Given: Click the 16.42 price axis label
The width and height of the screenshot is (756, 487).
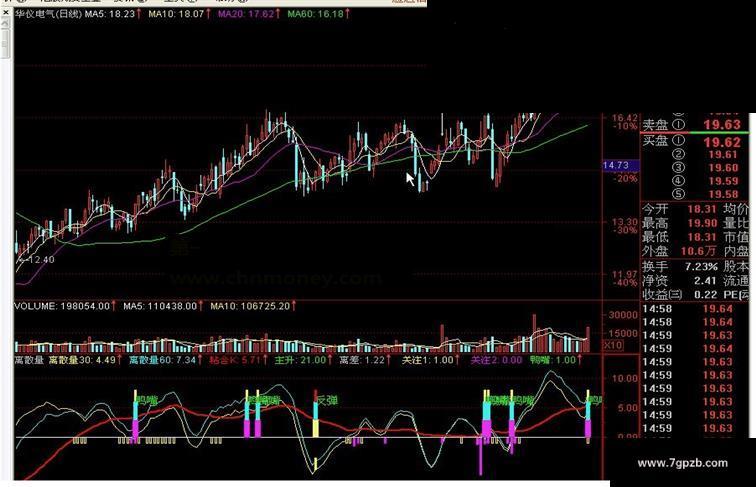Looking at the screenshot, I should pos(624,118).
